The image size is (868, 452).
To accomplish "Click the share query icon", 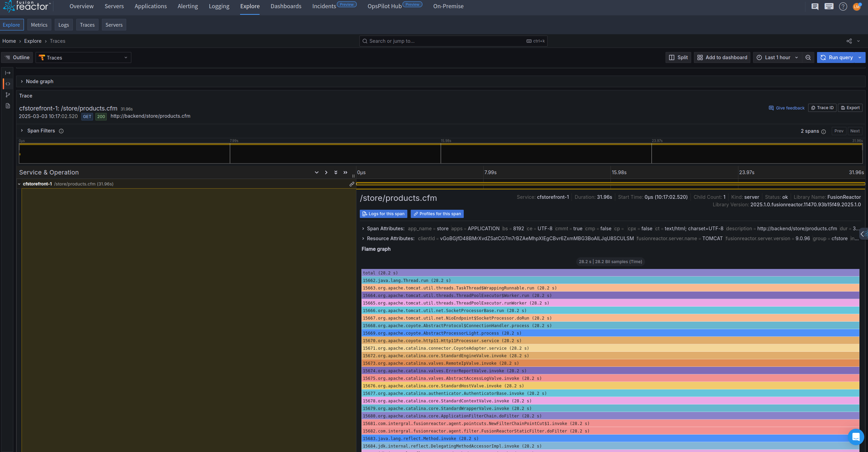I will click(x=849, y=41).
